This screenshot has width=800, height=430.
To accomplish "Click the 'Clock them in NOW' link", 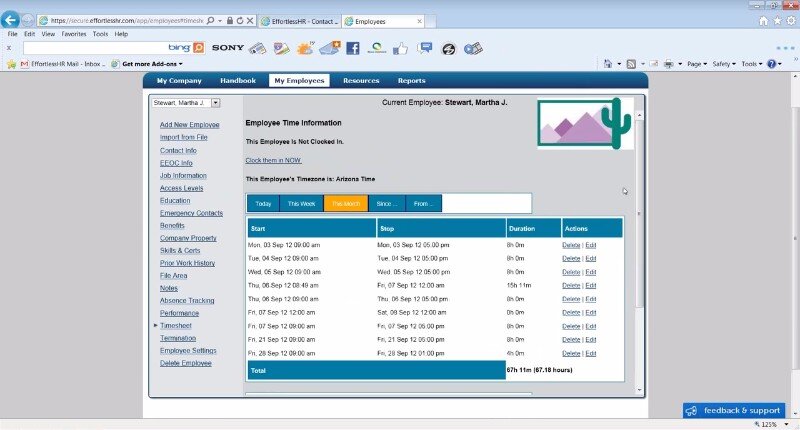I will [273, 160].
